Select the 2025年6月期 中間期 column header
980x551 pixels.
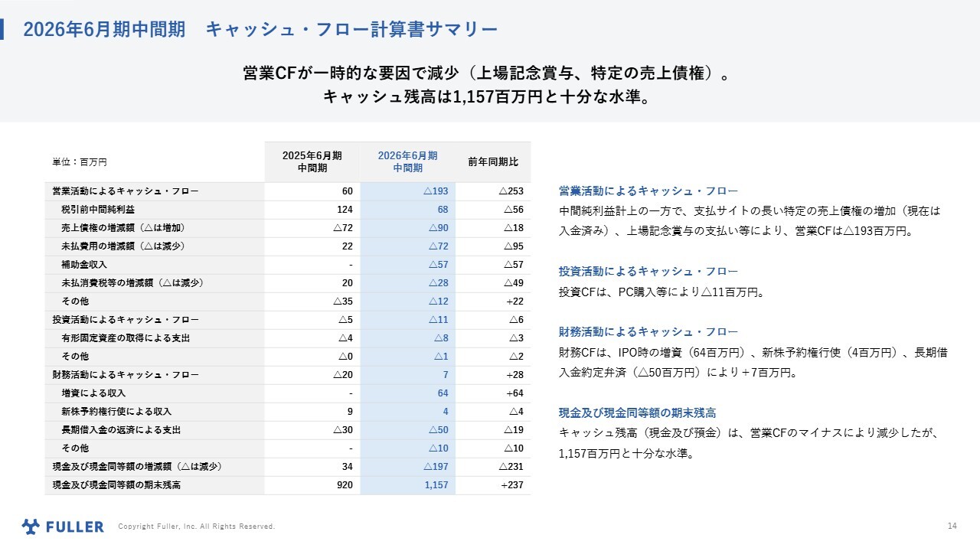[x=312, y=161]
